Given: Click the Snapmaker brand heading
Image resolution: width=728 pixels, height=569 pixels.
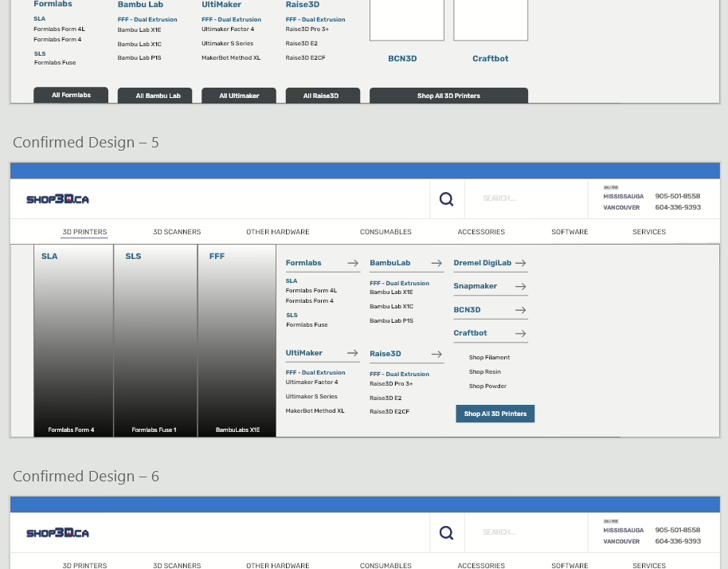Looking at the screenshot, I should click(x=475, y=286).
